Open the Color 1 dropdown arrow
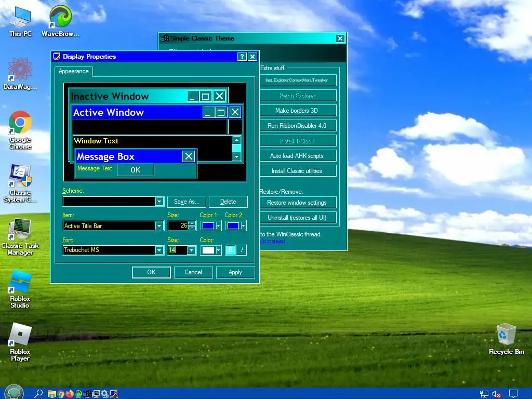Screen dimensions: 532x399 tap(218, 226)
